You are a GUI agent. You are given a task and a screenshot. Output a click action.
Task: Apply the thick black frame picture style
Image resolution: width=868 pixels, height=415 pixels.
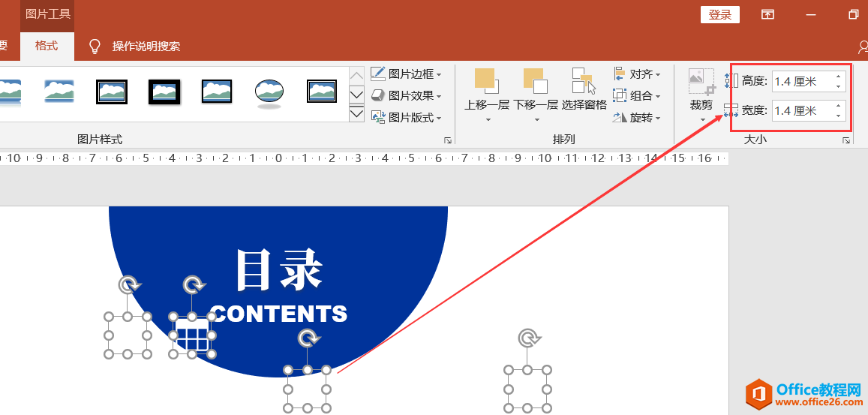click(x=164, y=92)
